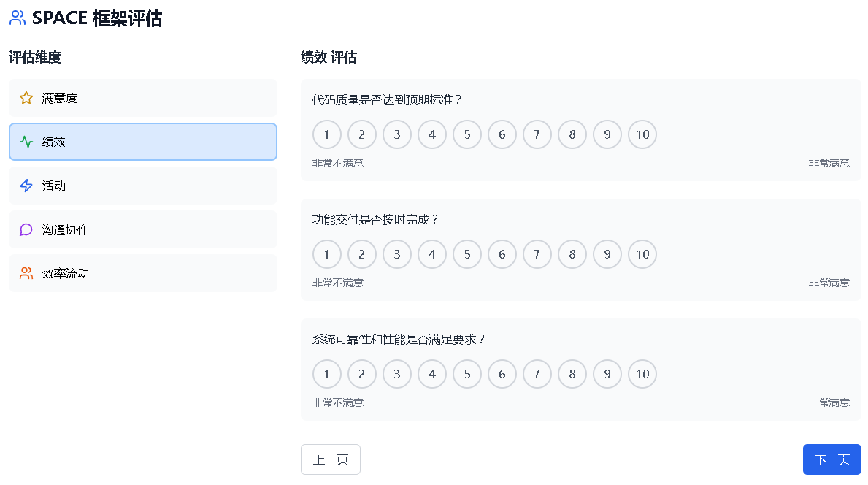Click the chat bubble icon beside 沟通协作

[26, 229]
